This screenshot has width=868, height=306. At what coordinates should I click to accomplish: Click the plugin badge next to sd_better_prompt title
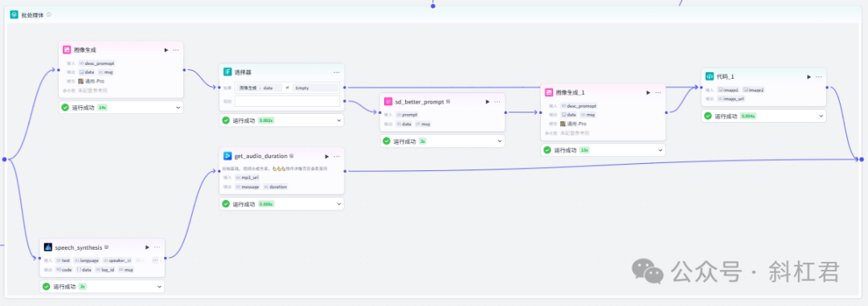[448, 102]
